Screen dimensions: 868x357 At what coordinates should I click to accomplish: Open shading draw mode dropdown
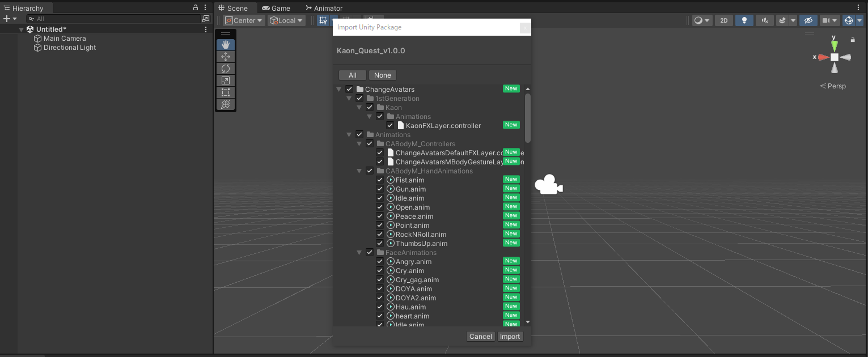pyautogui.click(x=702, y=20)
